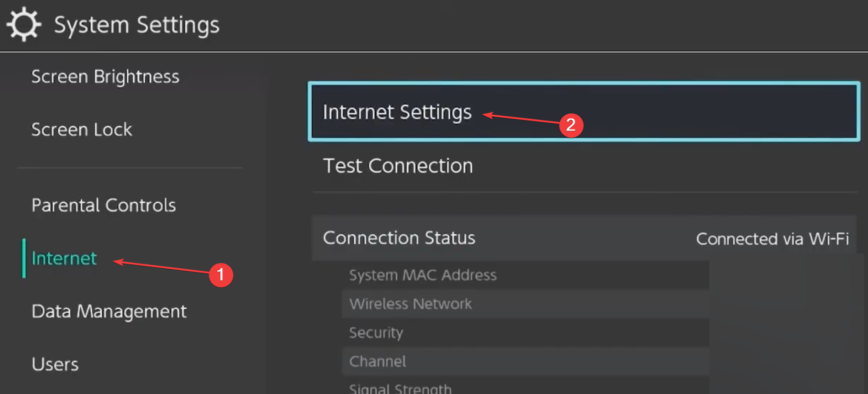The height and width of the screenshot is (394, 868).
Task: Open the Users section
Action: [55, 364]
